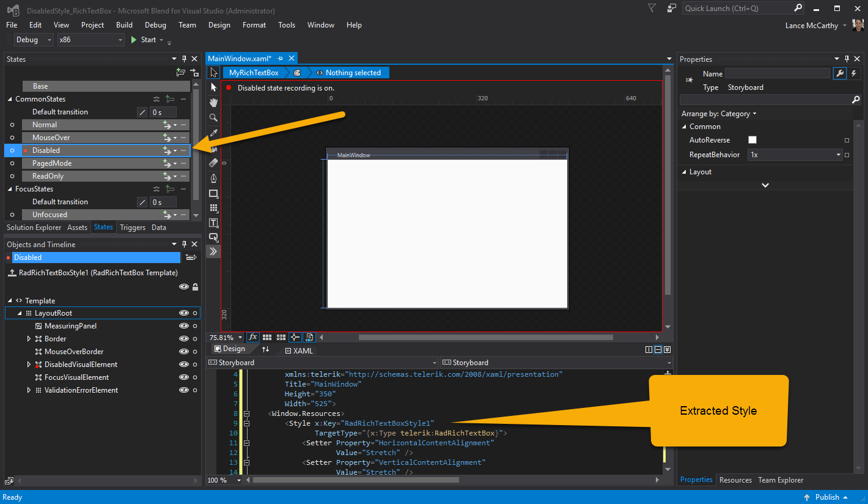Select the Zoom magnifier tool

click(x=213, y=117)
